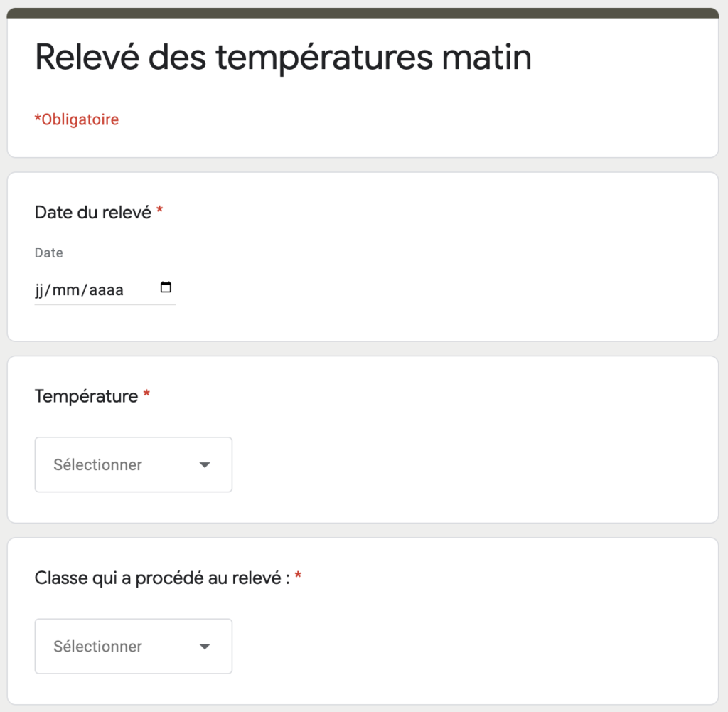Click the form title Relevé des températures matin
This screenshot has width=728, height=712.
click(283, 57)
